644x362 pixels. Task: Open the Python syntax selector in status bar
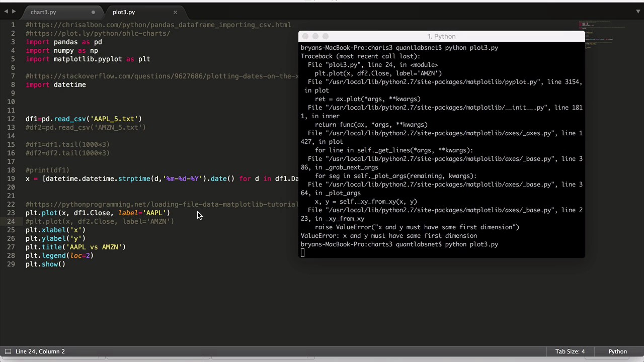pos(618,351)
